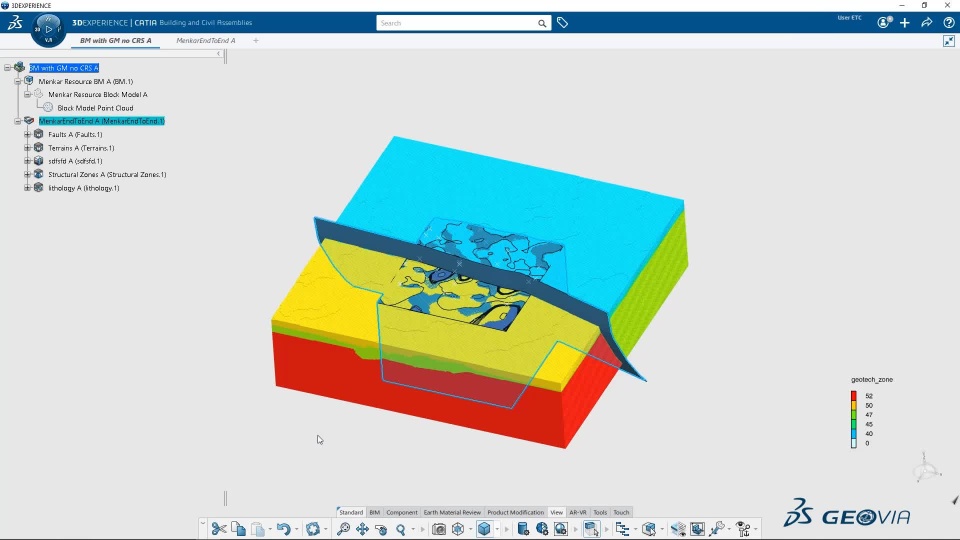This screenshot has height=540, width=960.
Task: Switch to the View toolbar tab
Action: pyautogui.click(x=557, y=512)
